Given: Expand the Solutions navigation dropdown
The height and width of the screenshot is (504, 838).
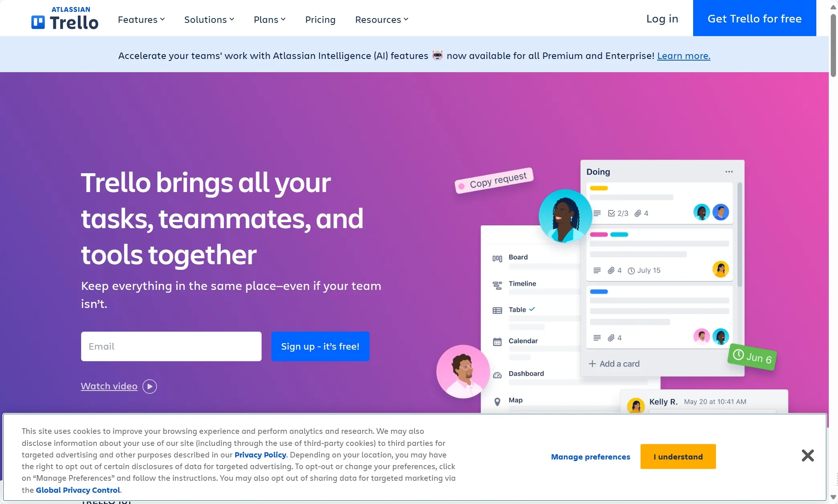Looking at the screenshot, I should pyautogui.click(x=209, y=18).
